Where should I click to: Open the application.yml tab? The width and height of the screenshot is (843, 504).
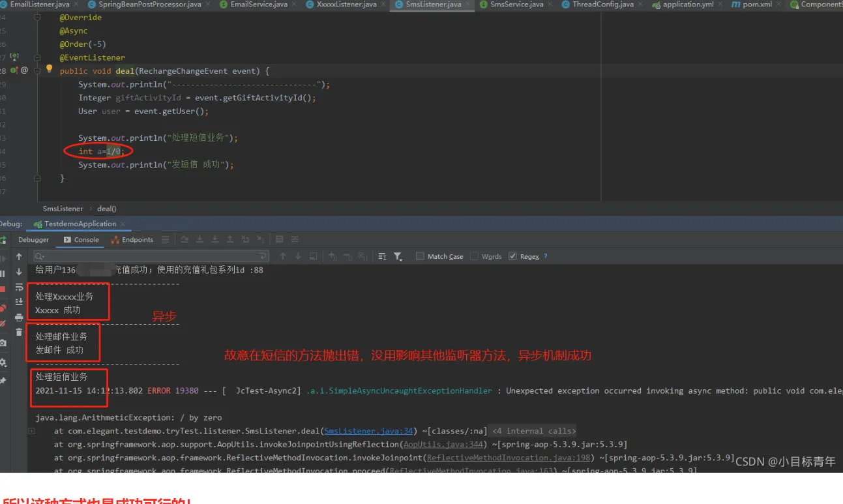(688, 5)
